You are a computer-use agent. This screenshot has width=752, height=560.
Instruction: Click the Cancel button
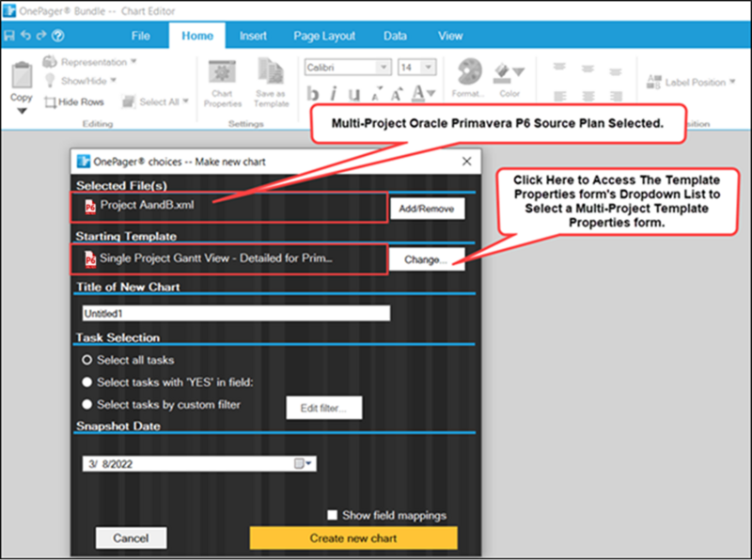click(x=131, y=538)
